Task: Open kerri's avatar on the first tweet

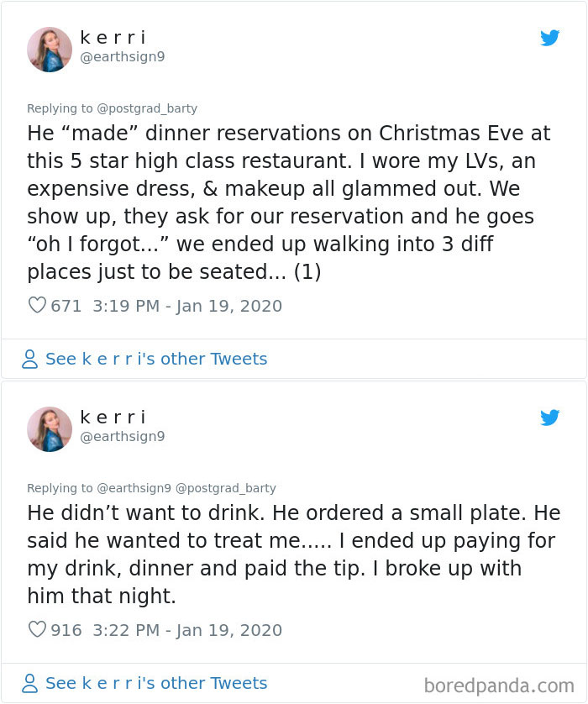Action: pyautogui.click(x=50, y=50)
